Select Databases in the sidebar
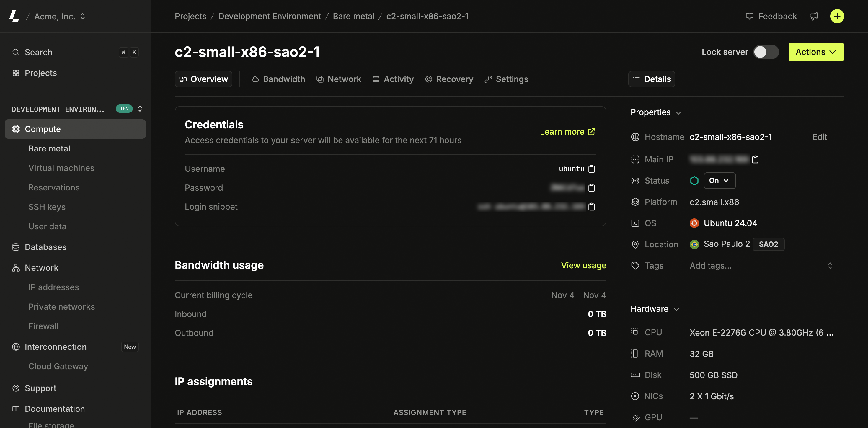Viewport: 868px width, 428px height. [45, 247]
